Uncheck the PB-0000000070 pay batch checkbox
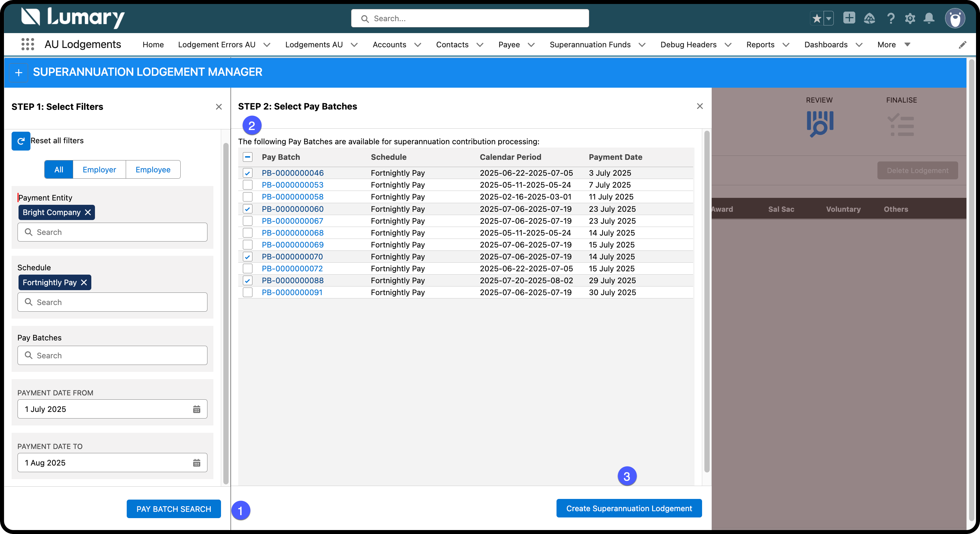 248,257
